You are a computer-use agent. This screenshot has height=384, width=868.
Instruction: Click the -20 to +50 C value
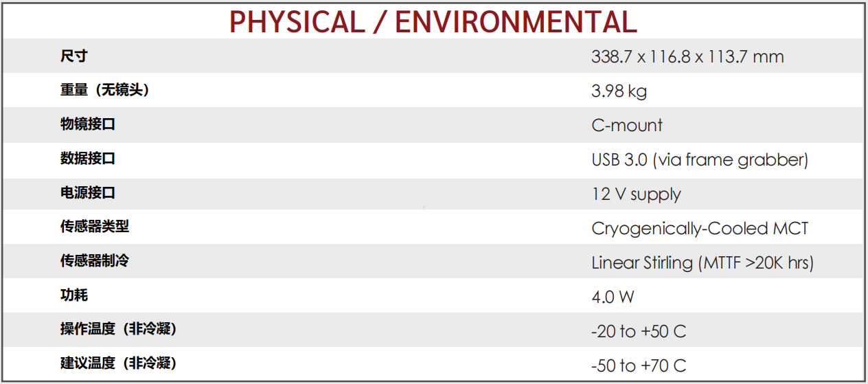[638, 331]
